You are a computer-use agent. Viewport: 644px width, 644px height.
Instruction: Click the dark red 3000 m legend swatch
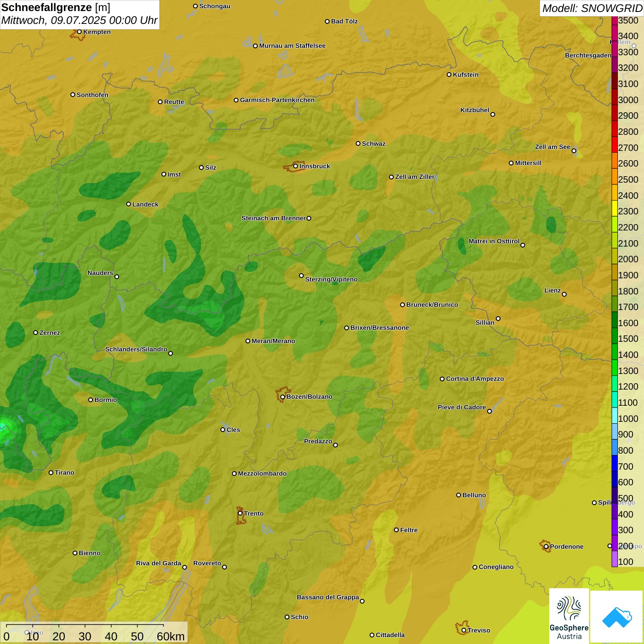coord(615,97)
